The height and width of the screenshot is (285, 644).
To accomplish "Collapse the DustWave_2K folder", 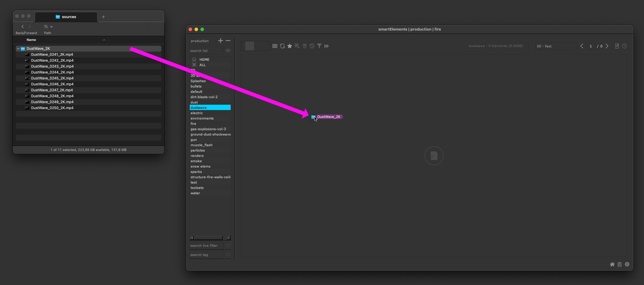I will pyautogui.click(x=18, y=49).
